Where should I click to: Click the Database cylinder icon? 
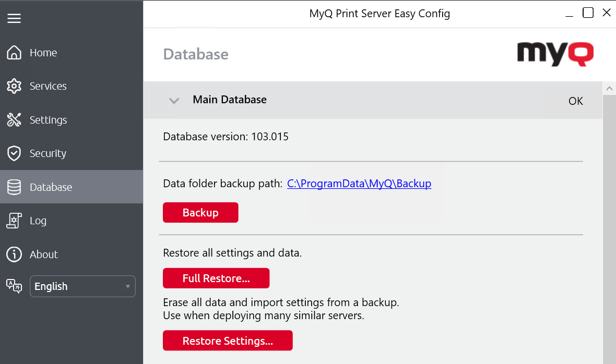tap(14, 187)
